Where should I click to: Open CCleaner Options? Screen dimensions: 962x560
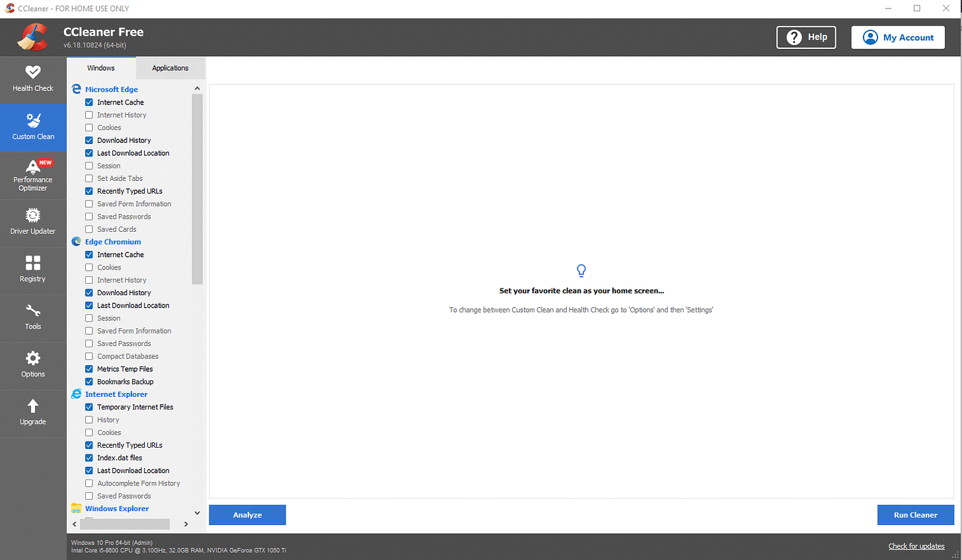(32, 365)
